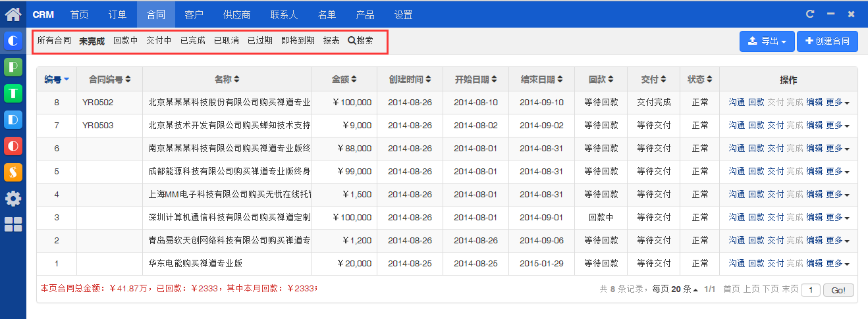Open the blue D app icon
Viewport: 868px width, 319px height.
point(13,120)
